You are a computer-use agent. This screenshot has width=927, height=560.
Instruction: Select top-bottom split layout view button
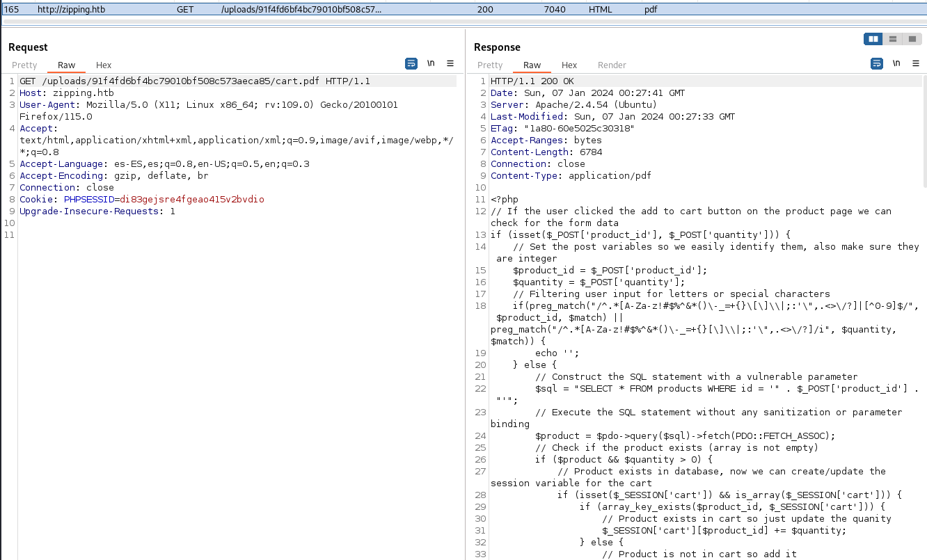[x=893, y=39]
